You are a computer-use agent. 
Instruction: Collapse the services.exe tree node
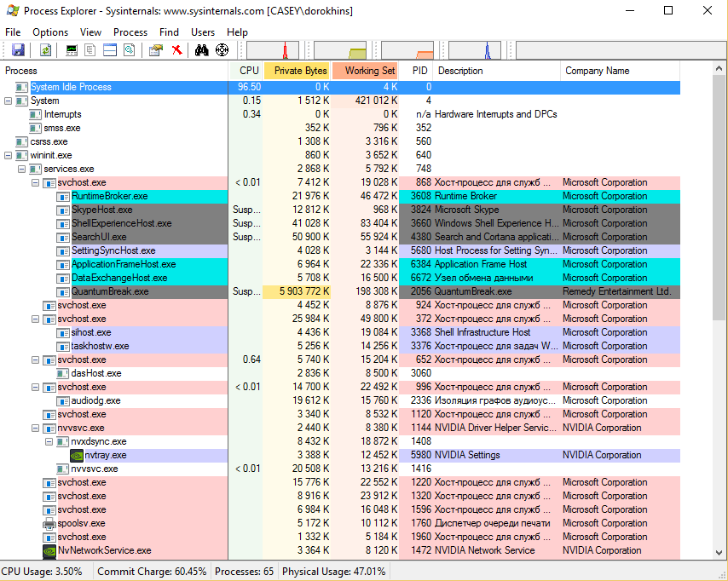coord(22,169)
